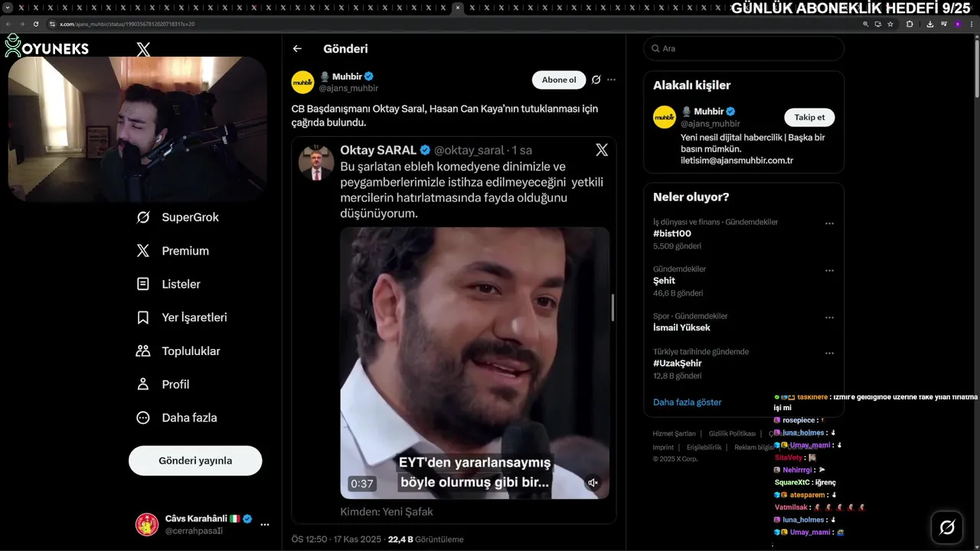Expand the Daha fazla menu
980x551 pixels.
[177, 418]
